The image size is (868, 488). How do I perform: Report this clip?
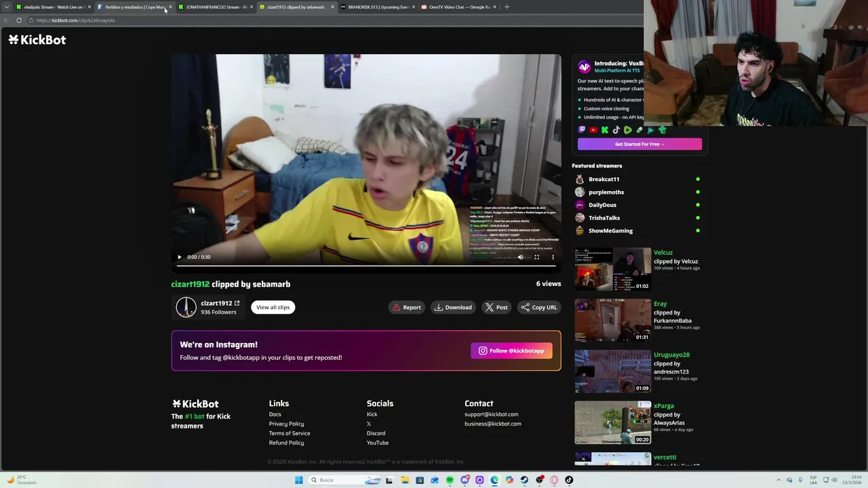pos(406,307)
